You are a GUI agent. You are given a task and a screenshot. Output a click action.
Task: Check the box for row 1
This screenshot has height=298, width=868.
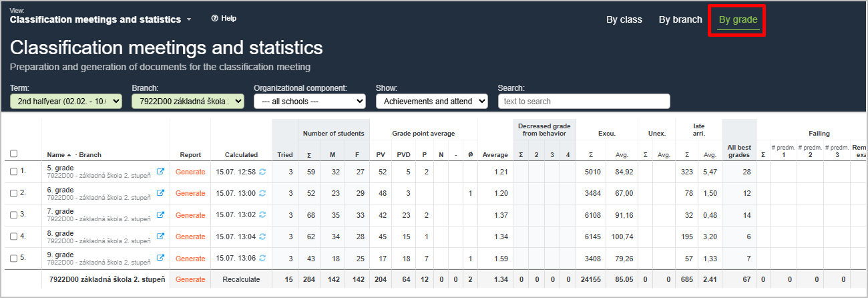click(14, 172)
